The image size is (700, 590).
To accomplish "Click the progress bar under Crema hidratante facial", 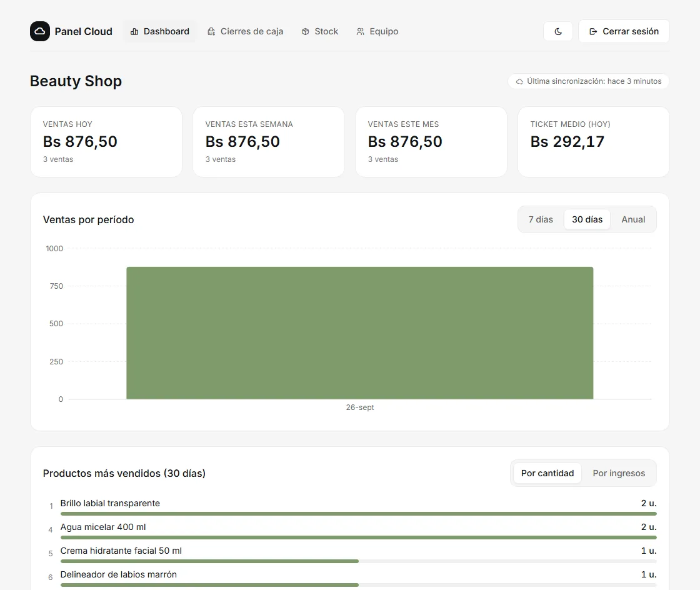I will pos(359,561).
